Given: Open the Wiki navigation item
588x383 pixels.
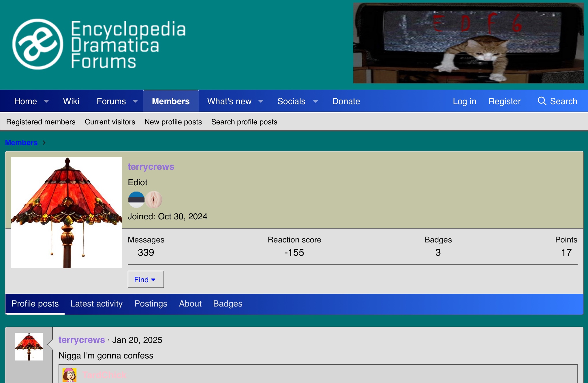Looking at the screenshot, I should click(x=71, y=101).
